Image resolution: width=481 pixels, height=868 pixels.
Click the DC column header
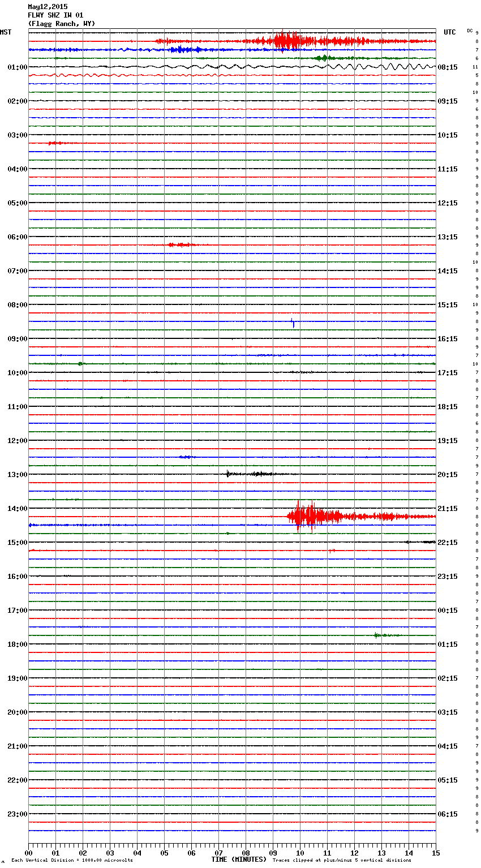(470, 31)
